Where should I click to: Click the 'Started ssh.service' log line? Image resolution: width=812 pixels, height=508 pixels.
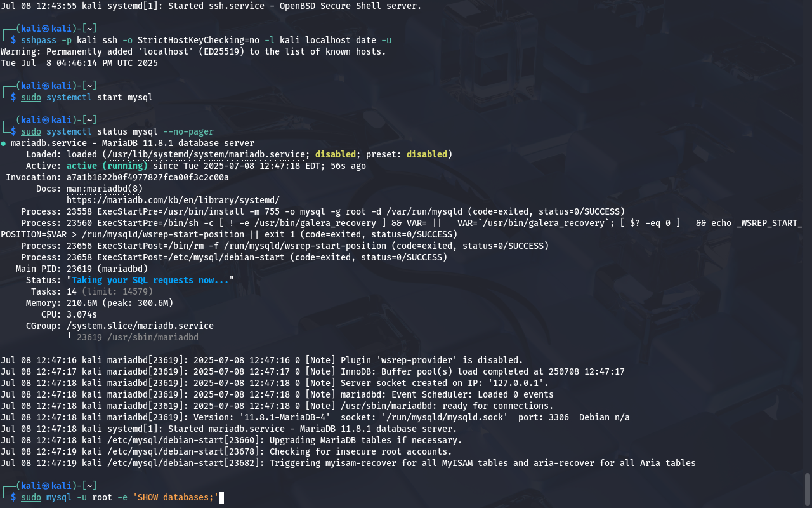coord(211,6)
